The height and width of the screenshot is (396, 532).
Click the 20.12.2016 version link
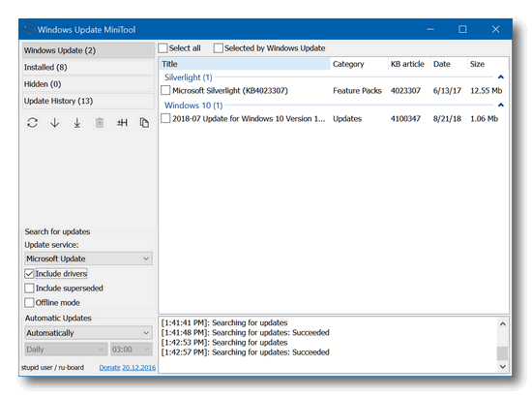(138, 368)
